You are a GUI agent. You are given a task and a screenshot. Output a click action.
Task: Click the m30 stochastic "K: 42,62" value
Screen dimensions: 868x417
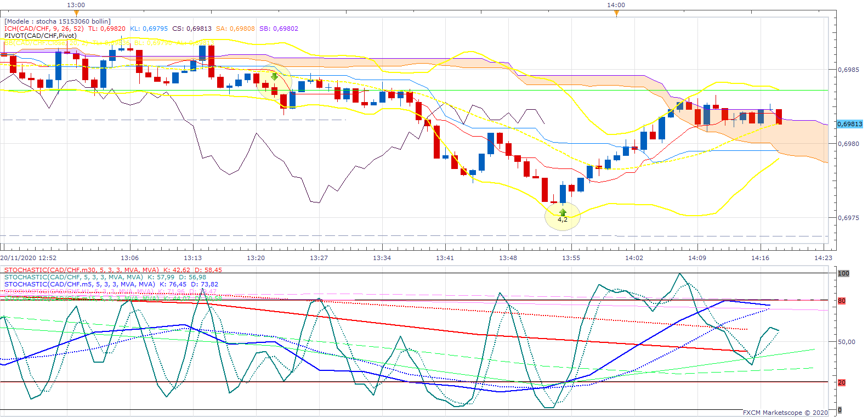point(177,270)
